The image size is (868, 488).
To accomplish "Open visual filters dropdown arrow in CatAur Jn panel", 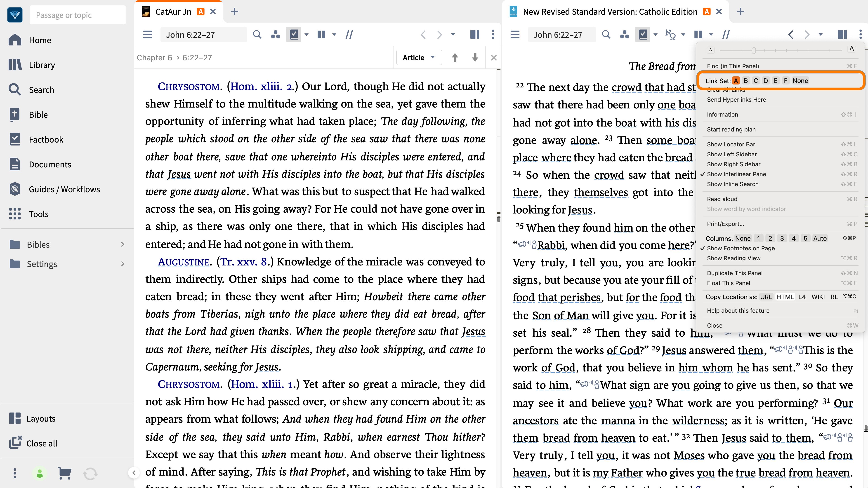I will 307,35.
